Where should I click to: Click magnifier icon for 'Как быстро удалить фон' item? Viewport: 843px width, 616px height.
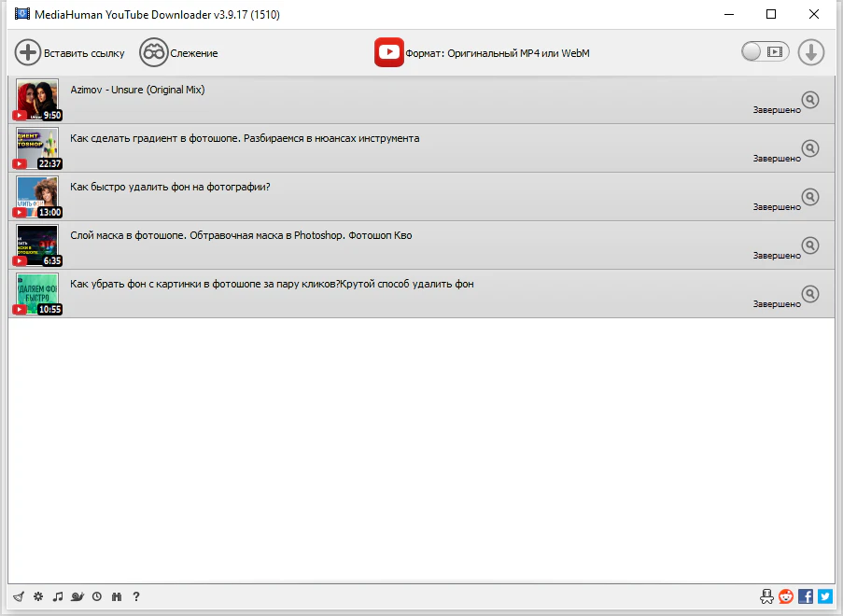pyautogui.click(x=810, y=197)
